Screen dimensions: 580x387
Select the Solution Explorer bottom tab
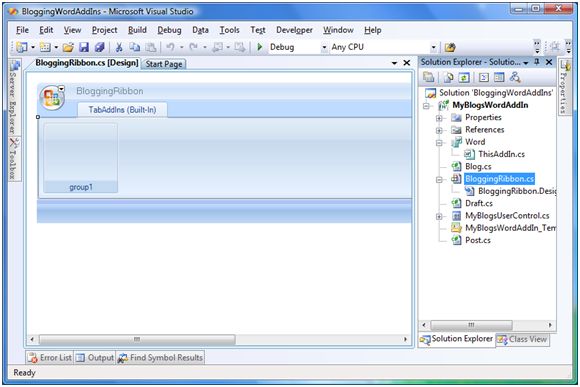click(x=456, y=339)
